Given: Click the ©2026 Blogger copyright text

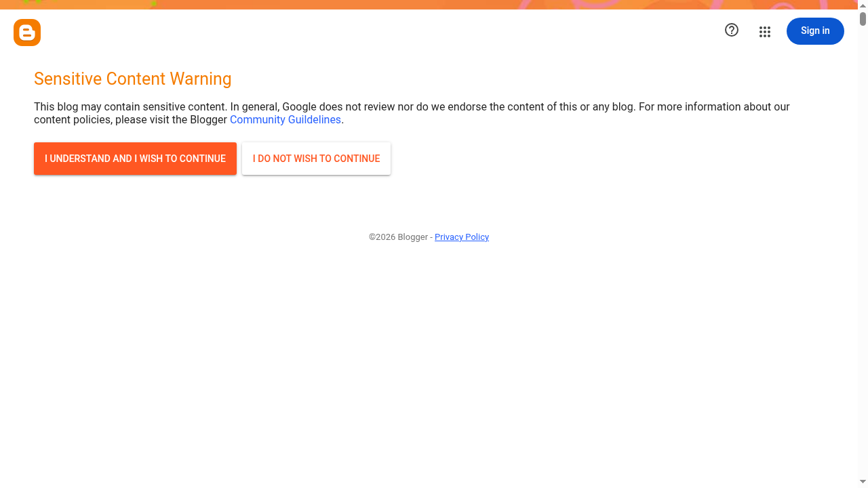Looking at the screenshot, I should [398, 237].
